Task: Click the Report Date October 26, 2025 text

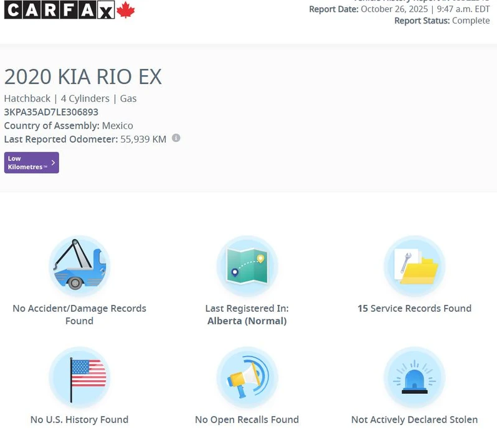Action: click(399, 9)
